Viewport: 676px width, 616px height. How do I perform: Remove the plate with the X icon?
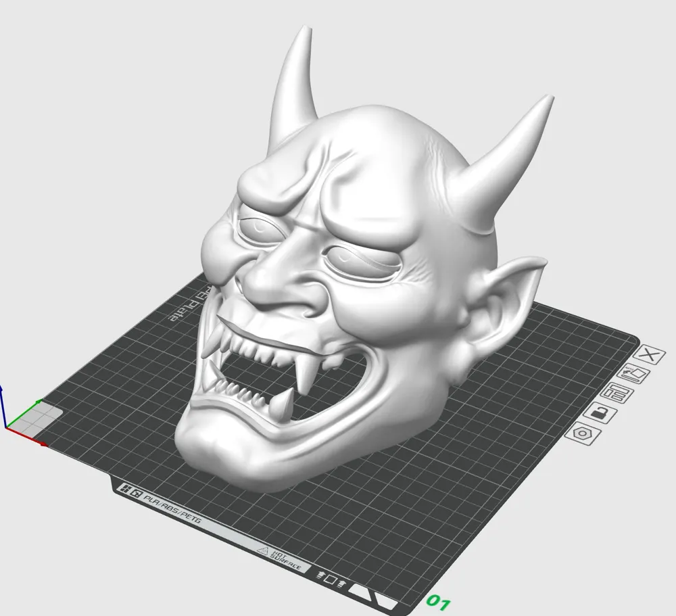[x=649, y=355]
